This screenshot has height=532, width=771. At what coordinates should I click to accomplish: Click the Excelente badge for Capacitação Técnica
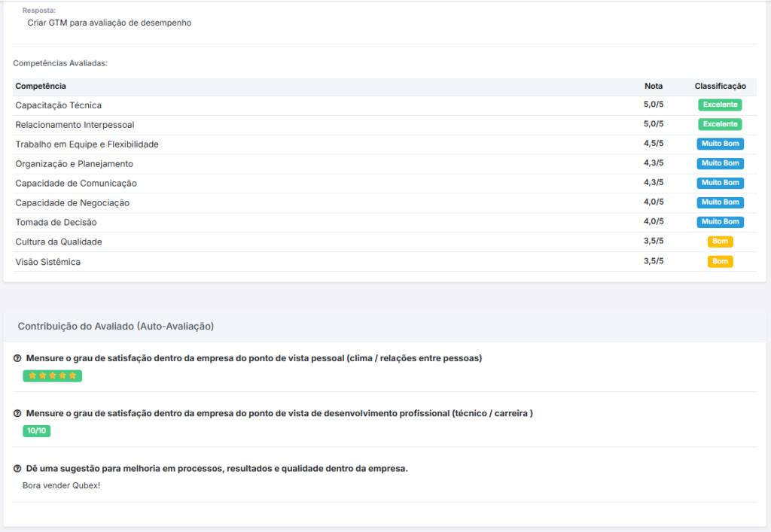(x=720, y=105)
